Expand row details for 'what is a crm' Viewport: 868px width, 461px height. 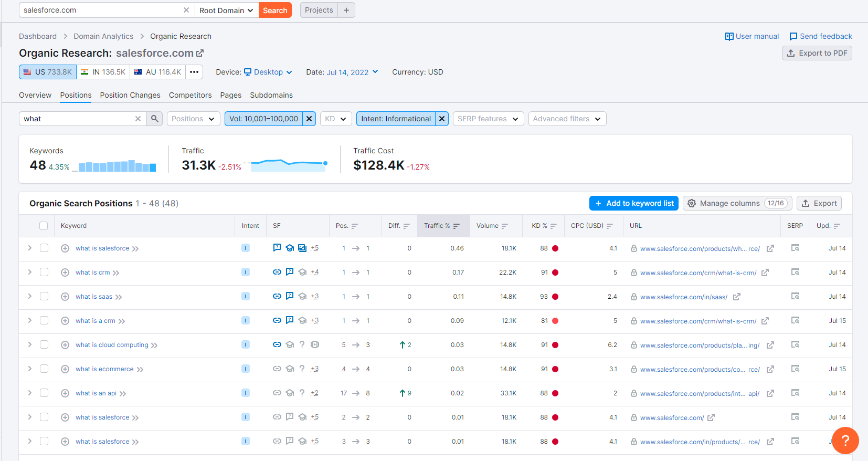pyautogui.click(x=30, y=320)
